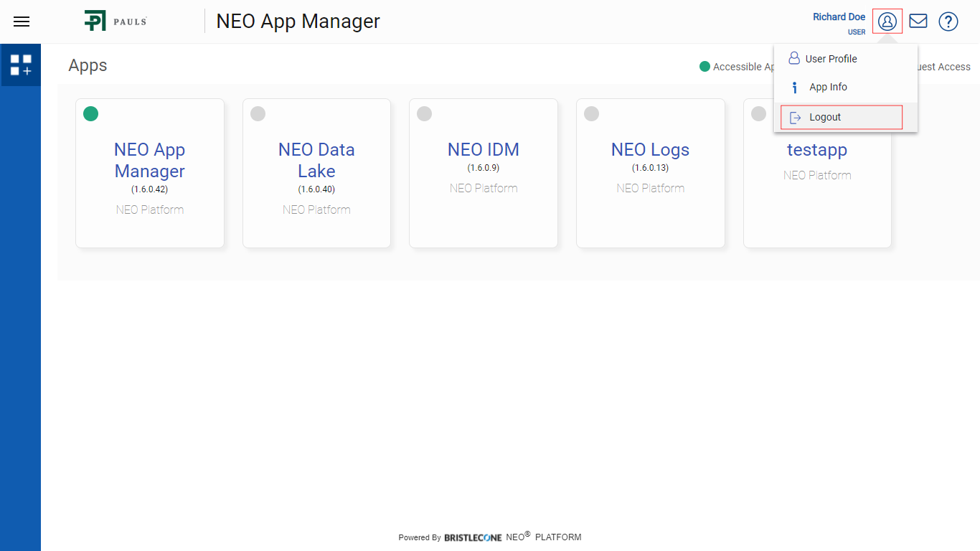Open the mail envelope icon

tap(918, 21)
